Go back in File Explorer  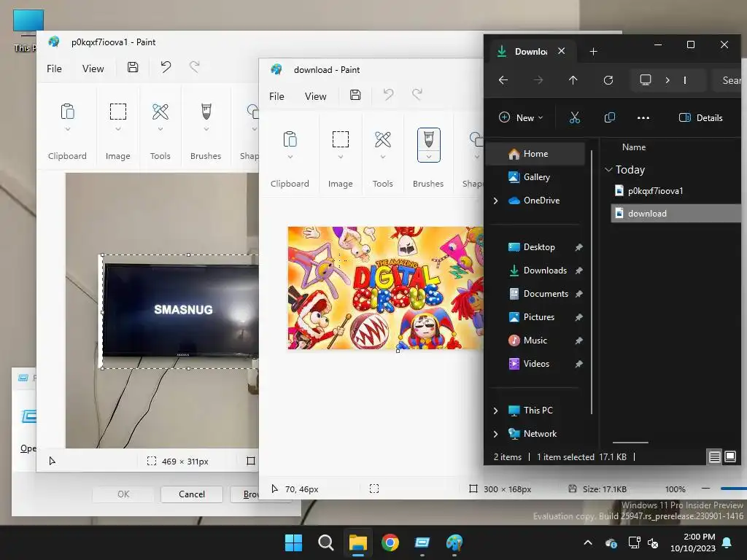coord(503,80)
